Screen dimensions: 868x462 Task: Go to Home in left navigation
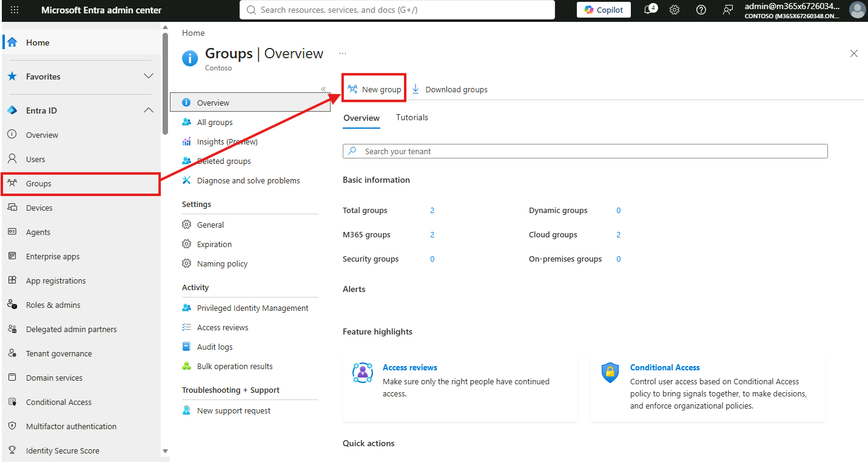(81, 42)
